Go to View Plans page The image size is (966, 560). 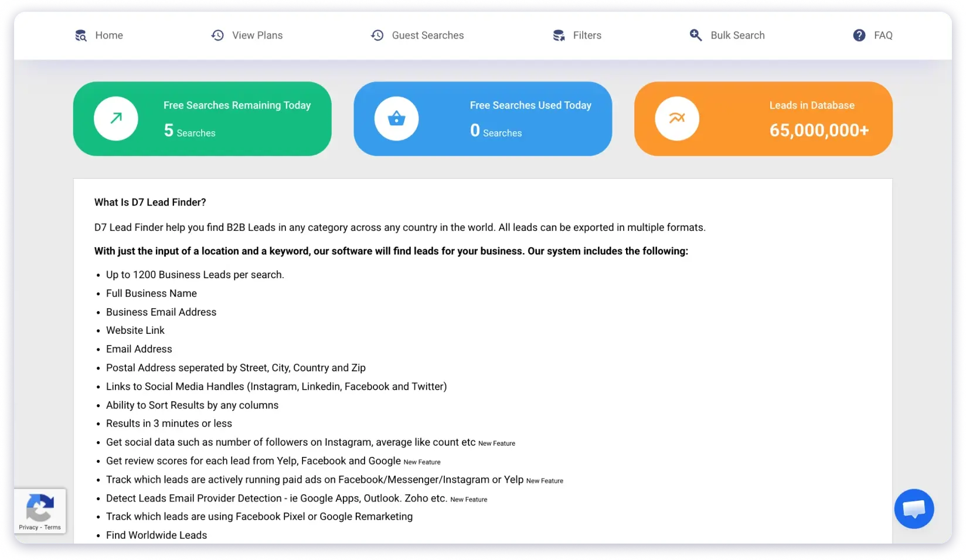(257, 36)
